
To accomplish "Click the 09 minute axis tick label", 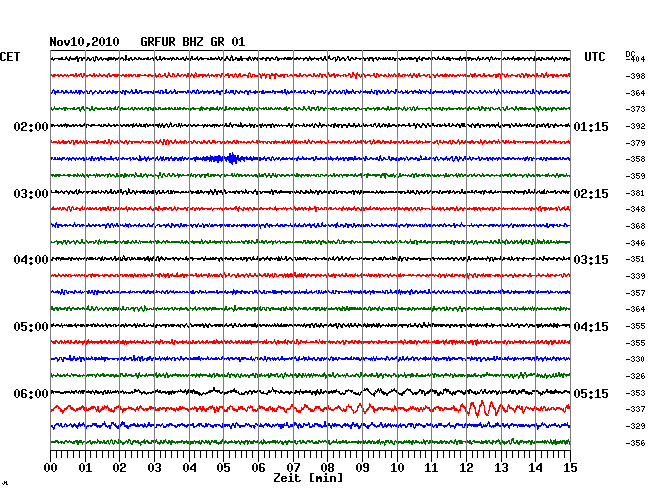I will tap(362, 468).
